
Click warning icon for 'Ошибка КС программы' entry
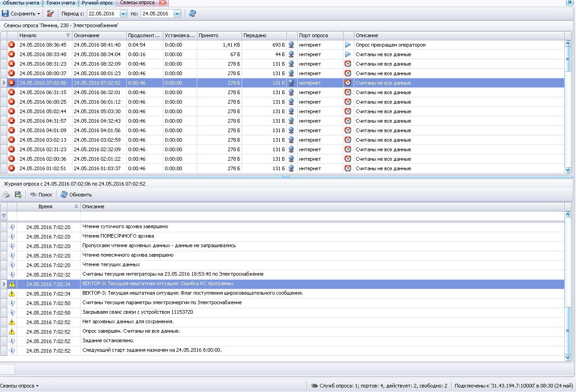tap(12, 284)
